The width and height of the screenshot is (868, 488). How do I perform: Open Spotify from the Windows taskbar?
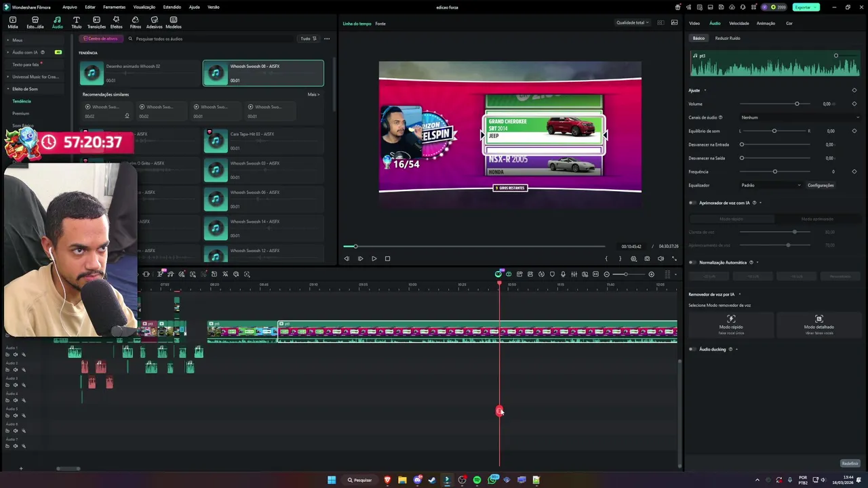[477, 480]
